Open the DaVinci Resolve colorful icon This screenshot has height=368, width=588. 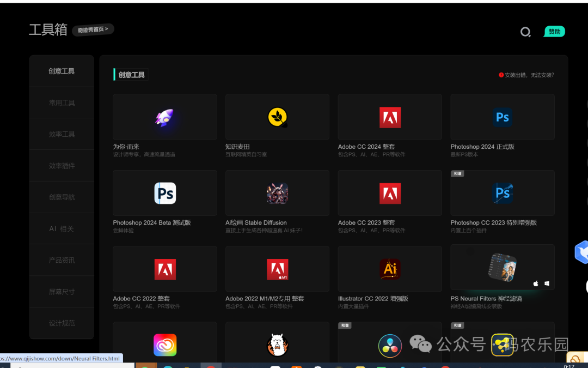pyautogui.click(x=390, y=346)
